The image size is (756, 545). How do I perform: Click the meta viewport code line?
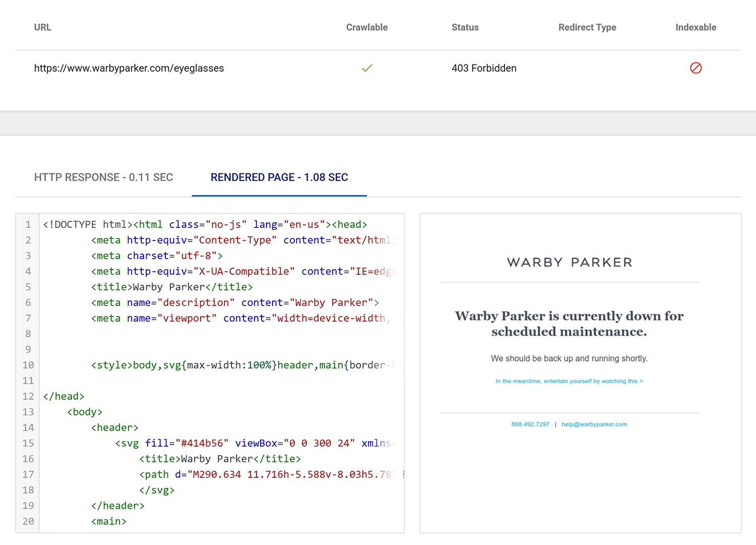(x=241, y=318)
